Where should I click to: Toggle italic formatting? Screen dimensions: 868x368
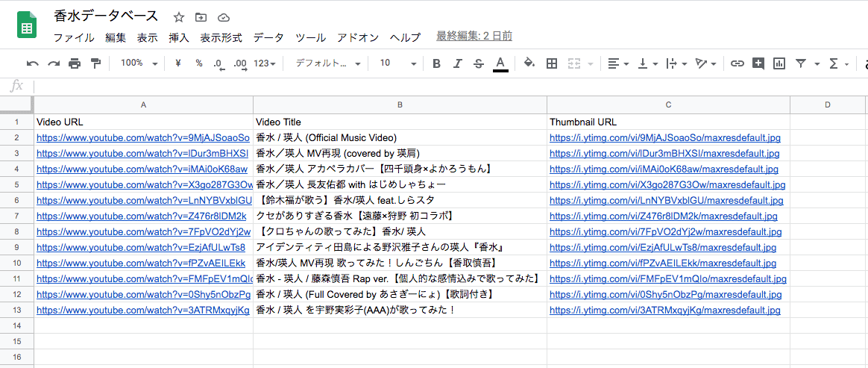[x=458, y=63]
